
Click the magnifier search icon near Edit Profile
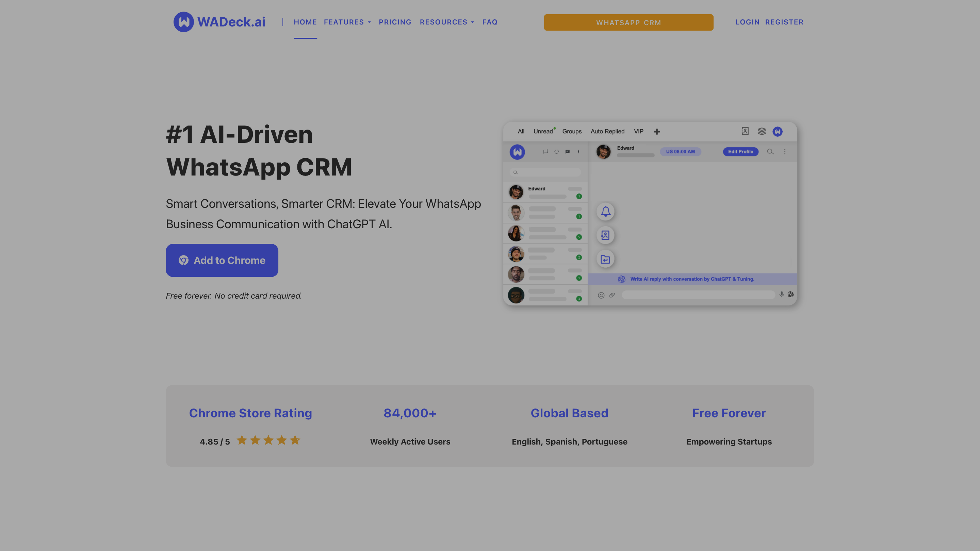tap(770, 152)
